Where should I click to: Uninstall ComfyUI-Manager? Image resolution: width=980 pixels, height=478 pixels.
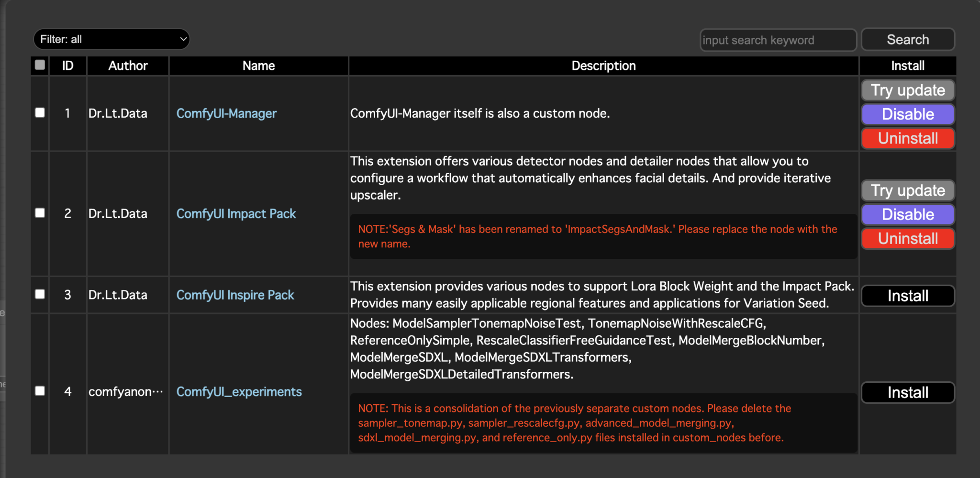908,138
